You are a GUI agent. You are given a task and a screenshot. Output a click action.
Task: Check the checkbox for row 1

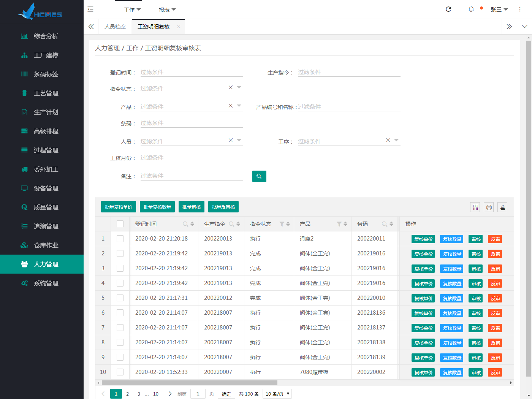(x=120, y=239)
